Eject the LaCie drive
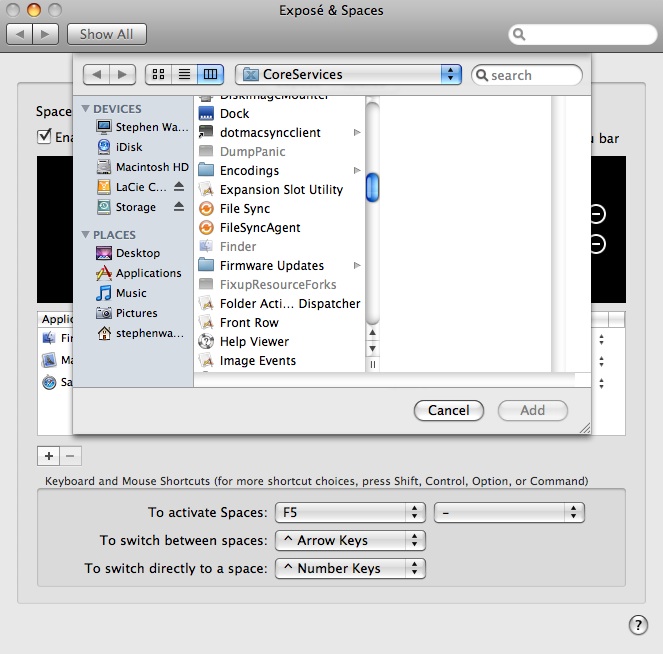Viewport: 663px width, 654px height. coord(179,186)
